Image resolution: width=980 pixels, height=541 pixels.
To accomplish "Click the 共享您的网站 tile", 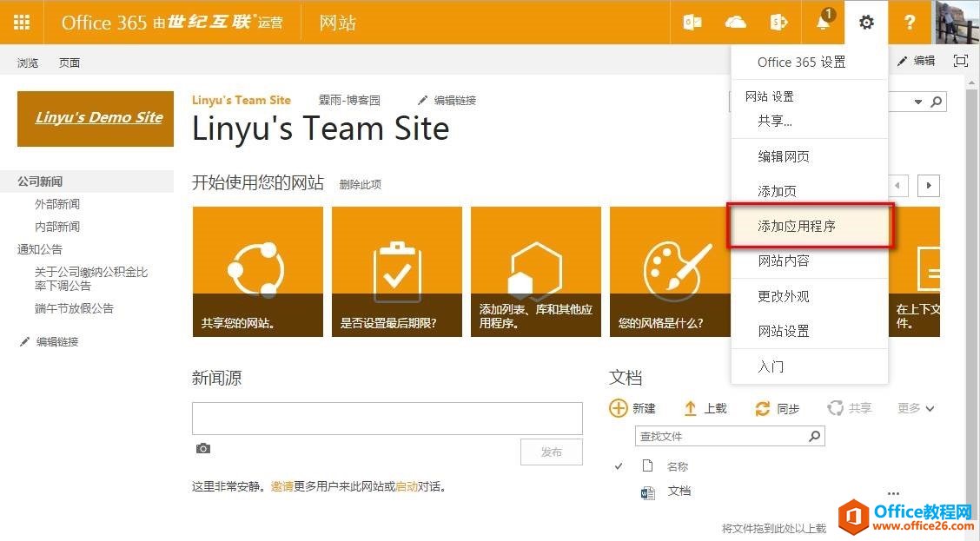I will point(258,271).
